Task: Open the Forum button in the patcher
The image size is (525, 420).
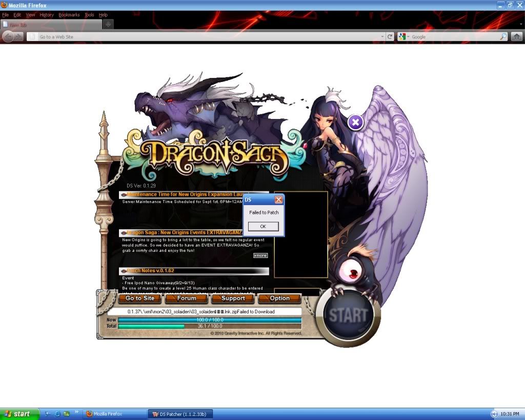Action: point(187,298)
